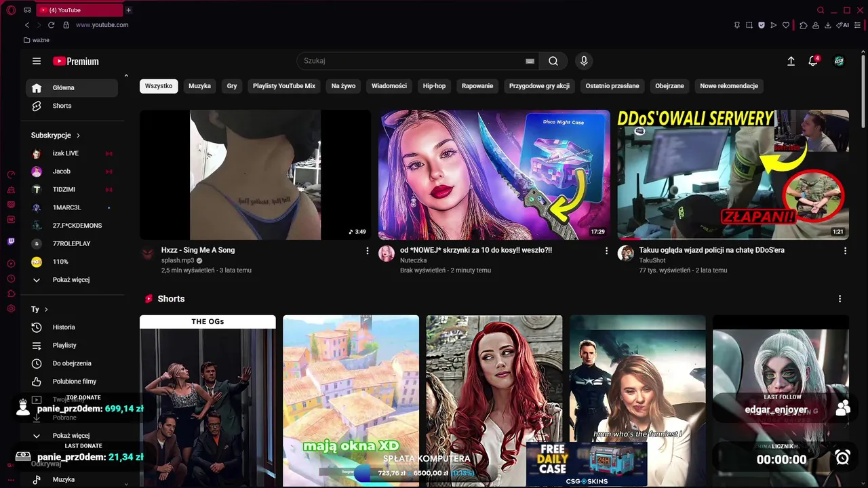Open the Opera GX main menu logo
The image size is (868, 488).
tap(11, 10)
